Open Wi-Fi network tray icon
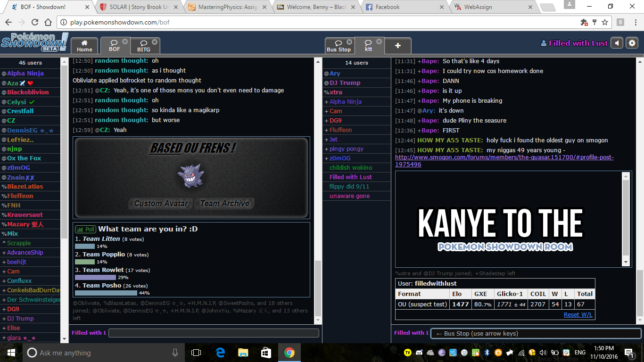 pyautogui.click(x=521, y=353)
